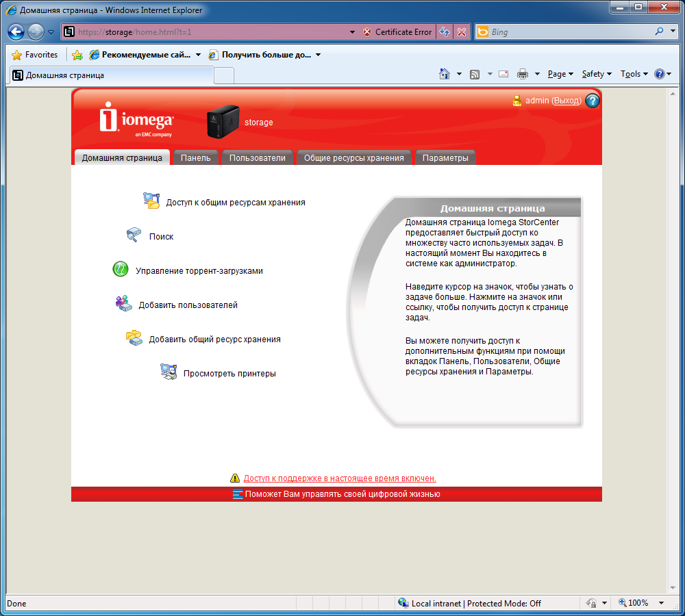The height and width of the screenshot is (616, 685).
Task: Select the Домашняя страница browser tab
Action: point(112,75)
